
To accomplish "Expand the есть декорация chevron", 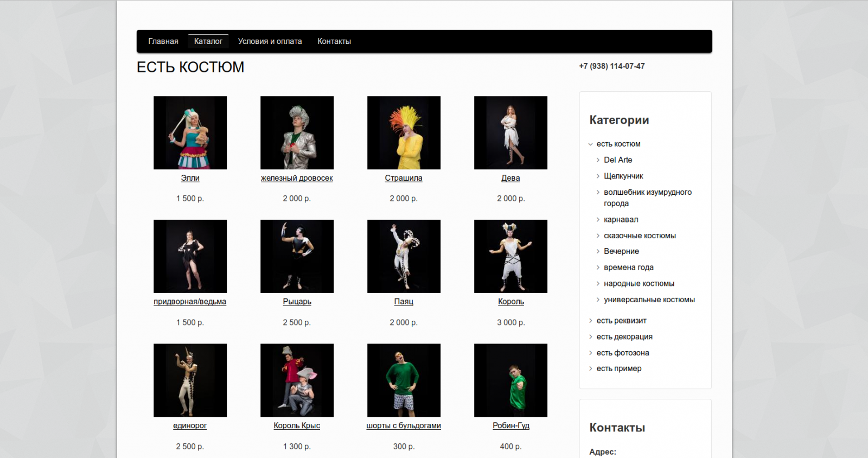I will pos(591,337).
